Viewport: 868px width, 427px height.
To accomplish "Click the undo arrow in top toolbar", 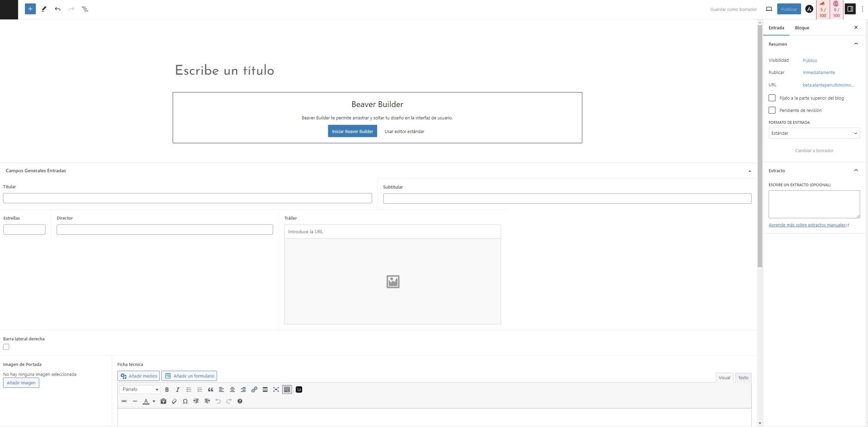I will (58, 9).
